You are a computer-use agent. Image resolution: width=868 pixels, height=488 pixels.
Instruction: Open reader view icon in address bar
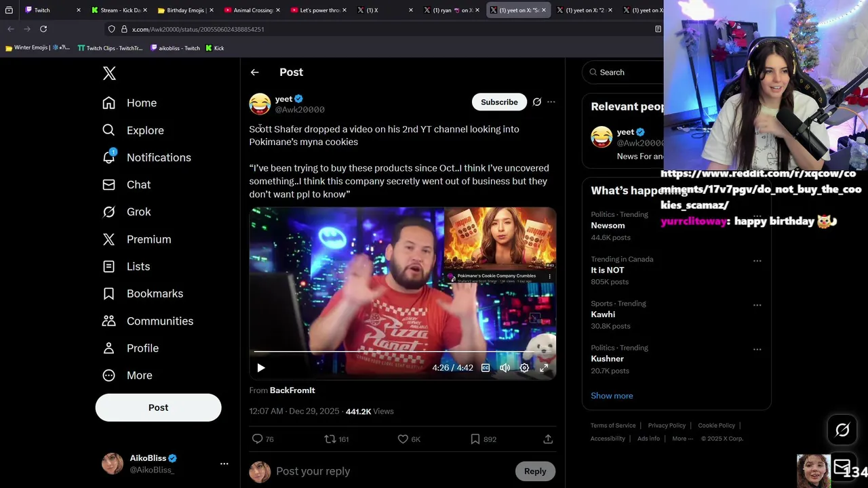pos(657,29)
